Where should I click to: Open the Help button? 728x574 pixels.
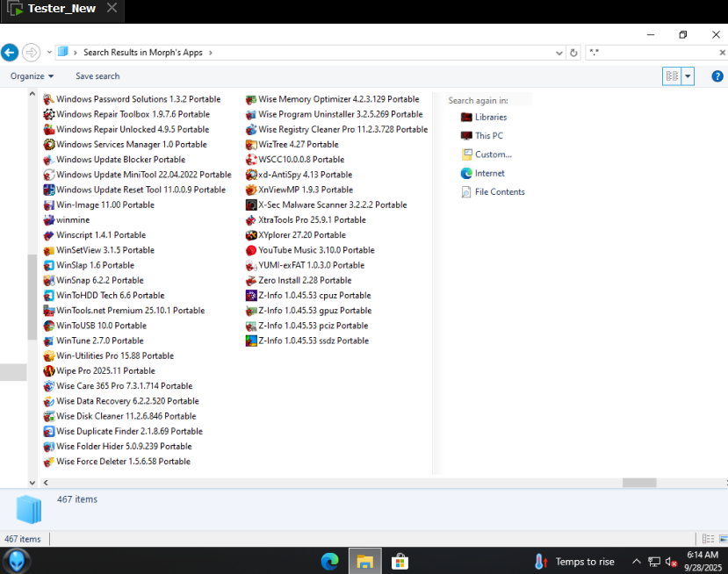pyautogui.click(x=717, y=76)
